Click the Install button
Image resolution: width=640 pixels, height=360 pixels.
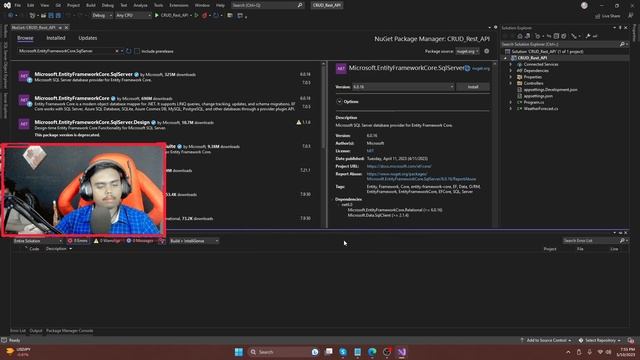pyautogui.click(x=473, y=87)
